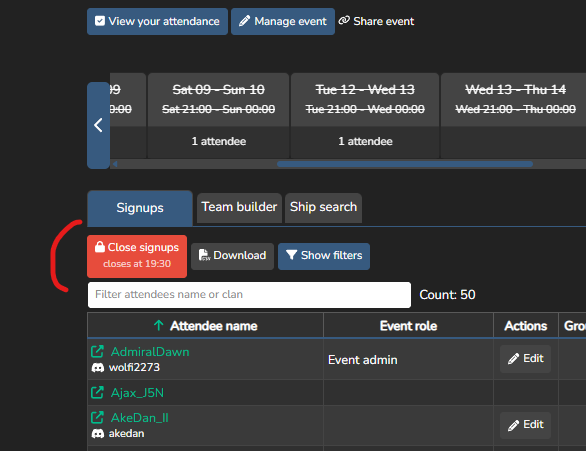The height and width of the screenshot is (451, 586).
Task: Open Manage event
Action: click(283, 21)
